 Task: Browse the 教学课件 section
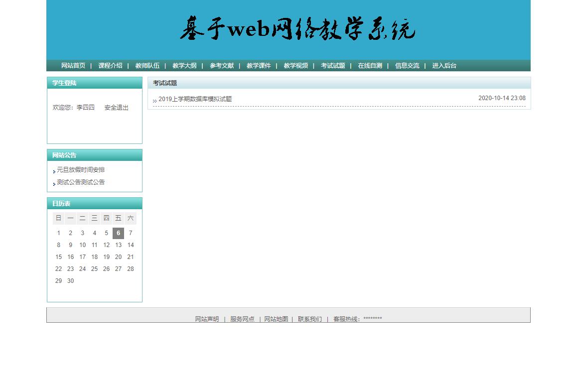pos(259,65)
